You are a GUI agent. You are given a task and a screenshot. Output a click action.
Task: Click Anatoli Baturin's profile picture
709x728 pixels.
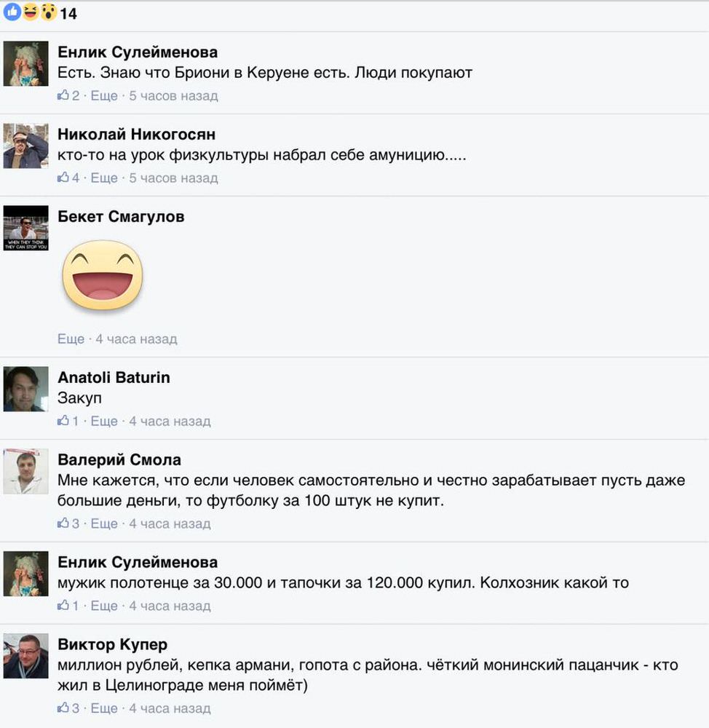pos(26,389)
